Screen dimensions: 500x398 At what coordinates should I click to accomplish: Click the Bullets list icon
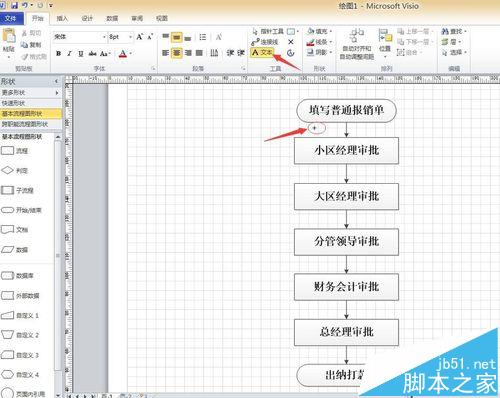point(203,37)
